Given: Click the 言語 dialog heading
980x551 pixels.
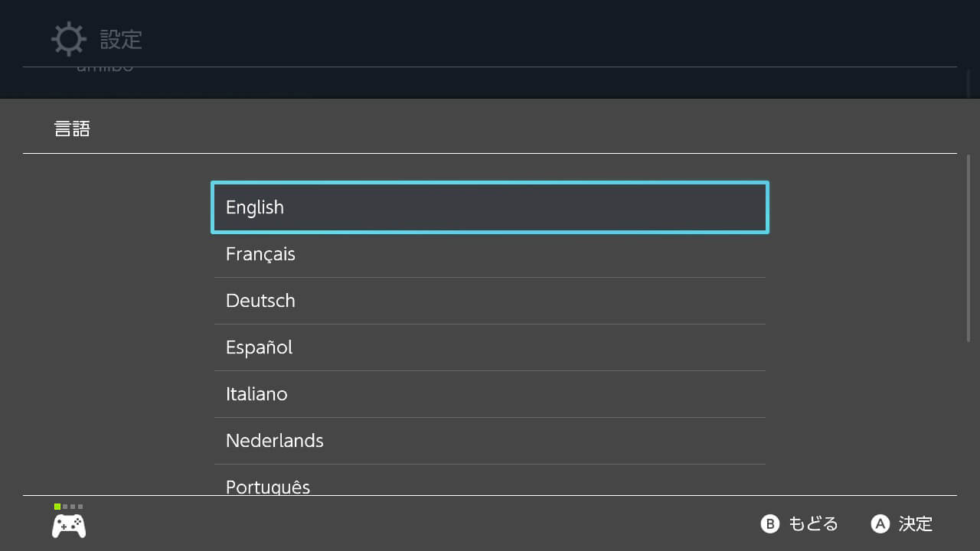Looking at the screenshot, I should point(72,128).
